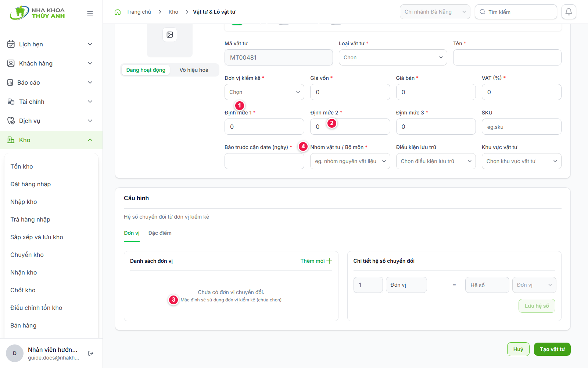
Task: Click the Tìm kiếm search box
Action: click(516, 12)
